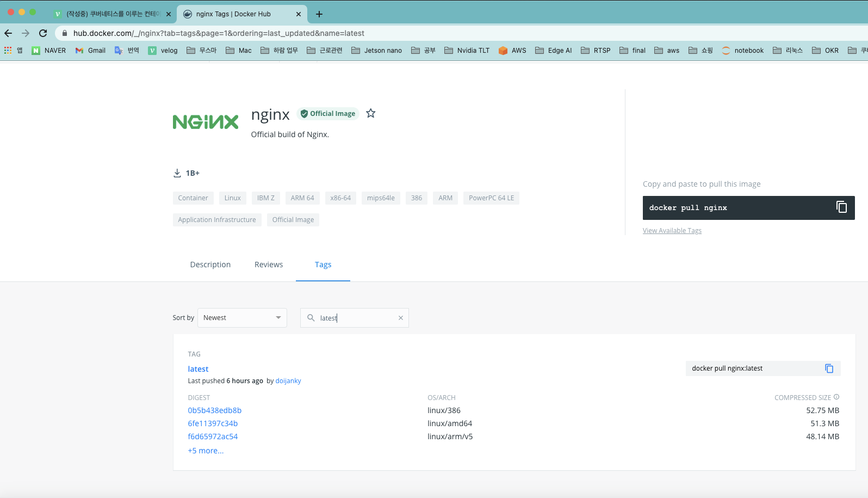Select the Tags tab
The width and height of the screenshot is (868, 498).
point(323,265)
